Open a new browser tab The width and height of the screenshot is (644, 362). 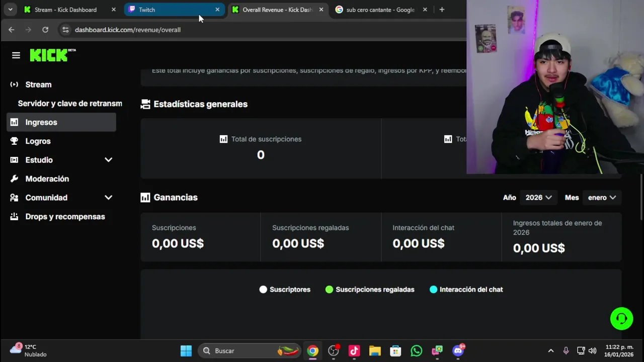(442, 10)
